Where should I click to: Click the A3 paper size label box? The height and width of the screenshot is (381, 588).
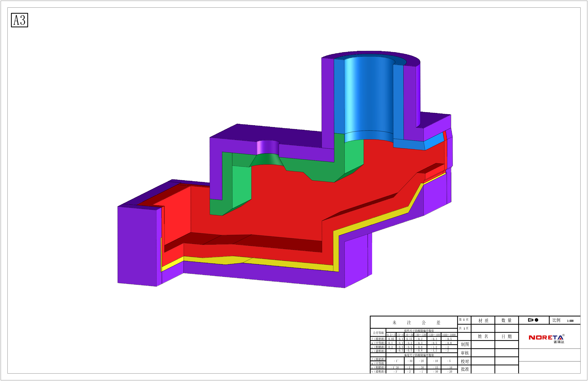coord(20,20)
